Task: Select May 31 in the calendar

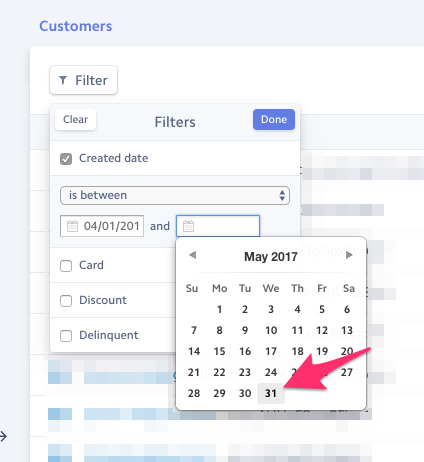Action: point(271,393)
